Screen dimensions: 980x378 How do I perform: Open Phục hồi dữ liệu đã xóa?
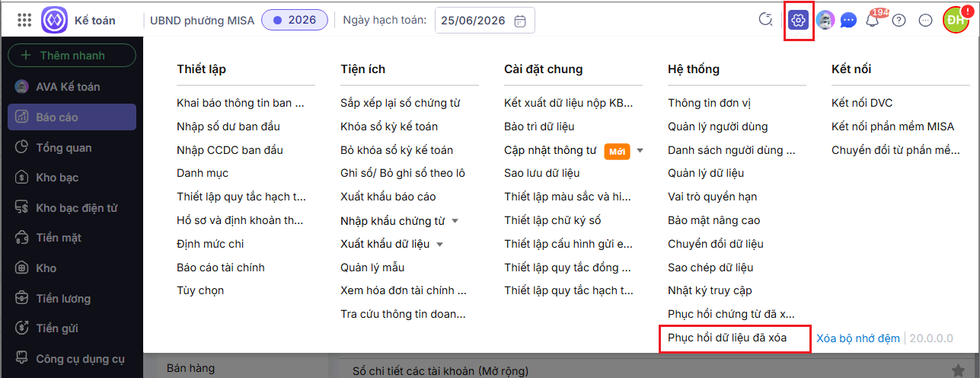[727, 338]
